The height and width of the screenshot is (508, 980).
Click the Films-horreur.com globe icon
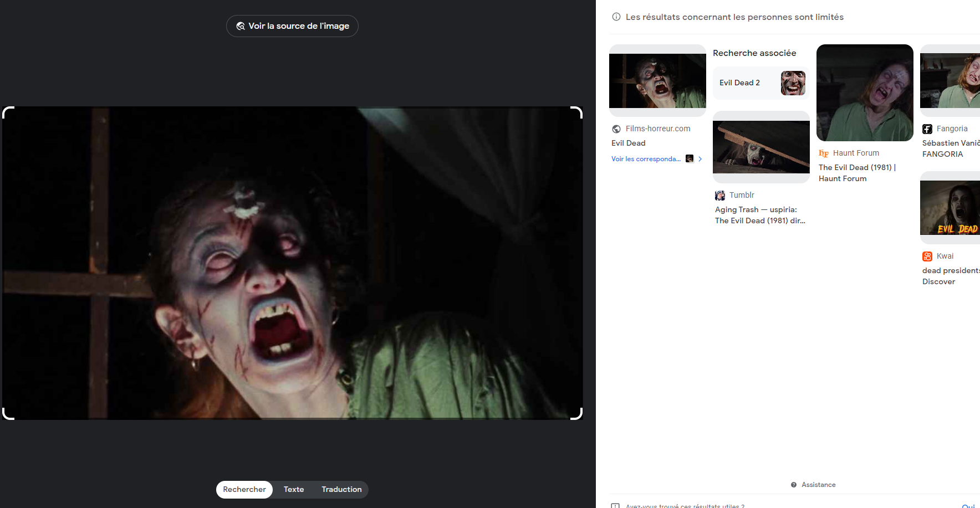616,129
